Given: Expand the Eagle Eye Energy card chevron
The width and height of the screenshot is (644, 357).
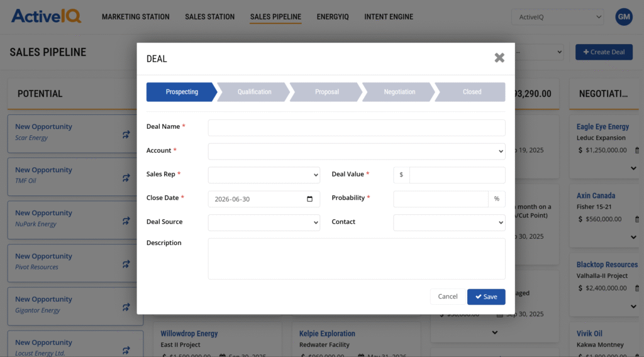Looking at the screenshot, I should point(633,168).
